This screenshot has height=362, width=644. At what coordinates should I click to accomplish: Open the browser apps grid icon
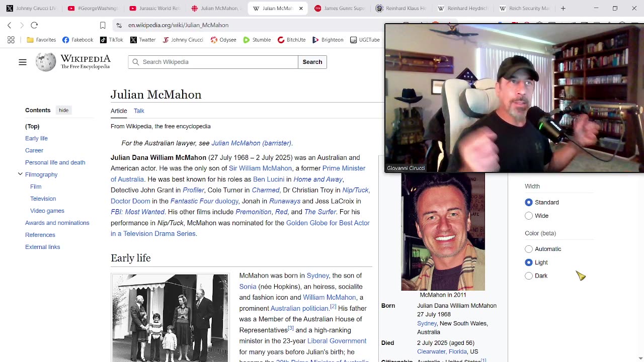click(11, 40)
